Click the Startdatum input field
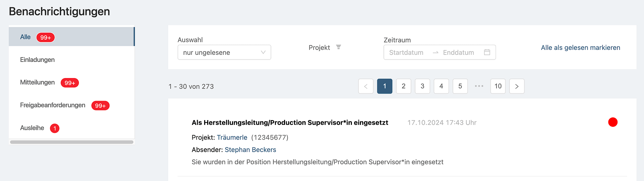This screenshot has height=181, width=644. (x=406, y=52)
